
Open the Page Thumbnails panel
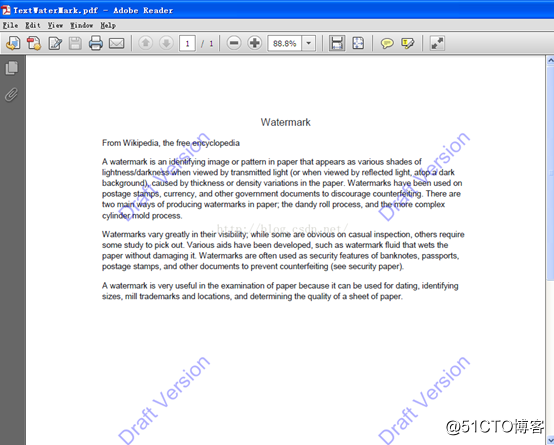click(12, 68)
